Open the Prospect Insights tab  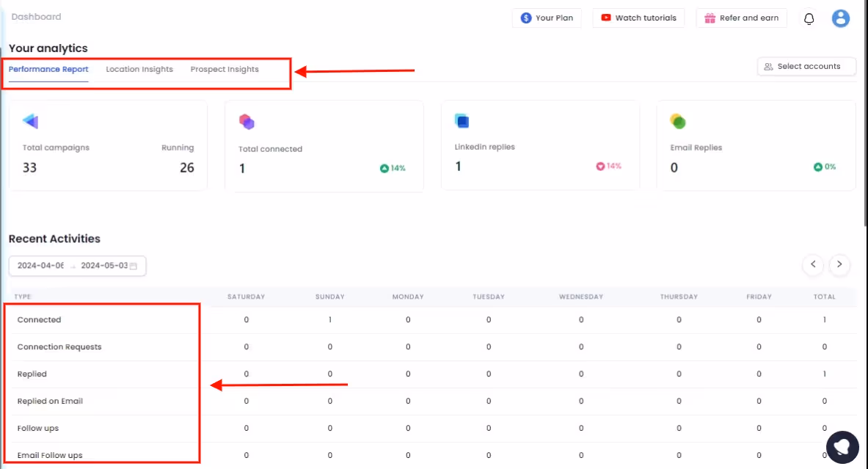[225, 69]
